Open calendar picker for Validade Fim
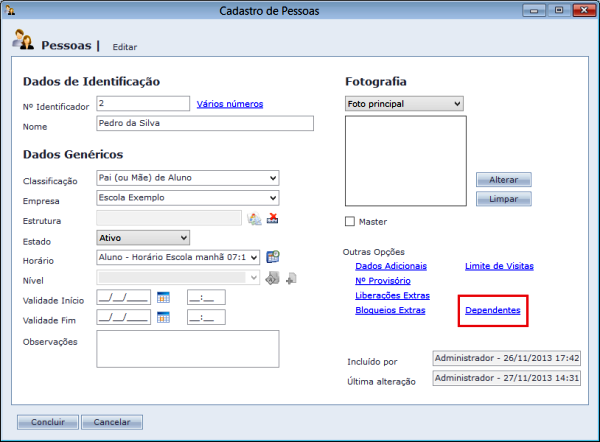The image size is (600, 442). pyautogui.click(x=164, y=318)
